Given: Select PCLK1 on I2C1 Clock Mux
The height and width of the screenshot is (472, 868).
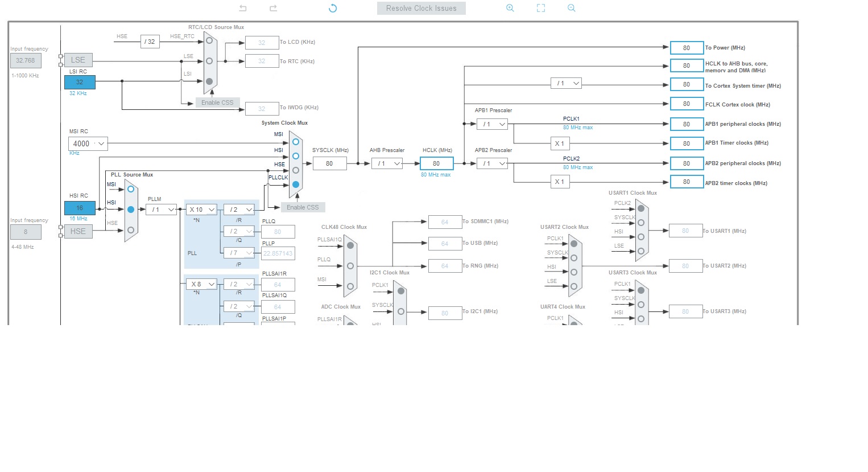Looking at the screenshot, I should click(401, 291).
